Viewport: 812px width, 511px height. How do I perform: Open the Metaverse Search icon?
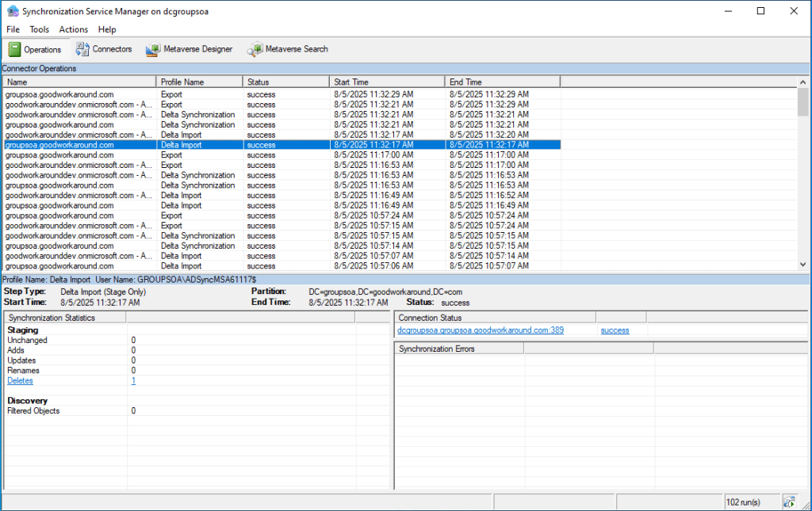[x=255, y=49]
